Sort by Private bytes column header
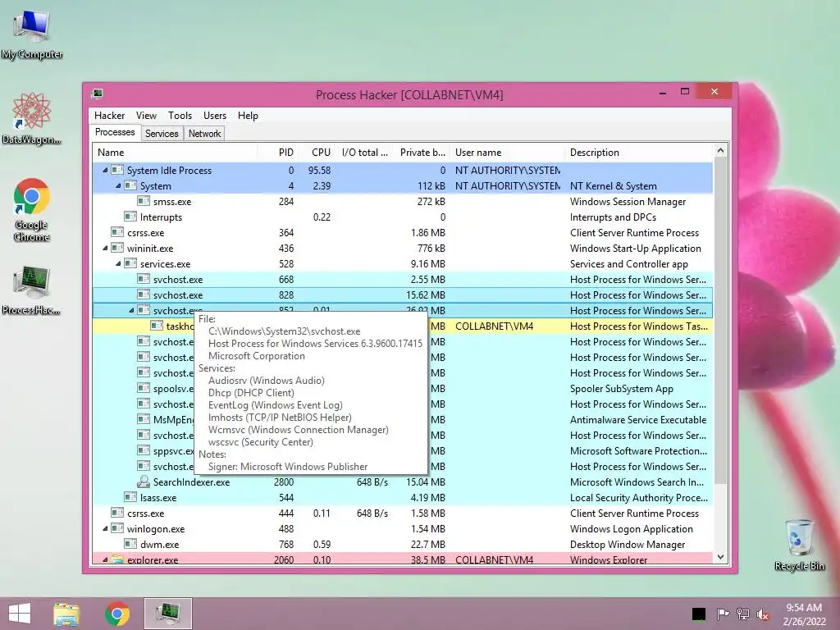The height and width of the screenshot is (630, 840). point(422,153)
